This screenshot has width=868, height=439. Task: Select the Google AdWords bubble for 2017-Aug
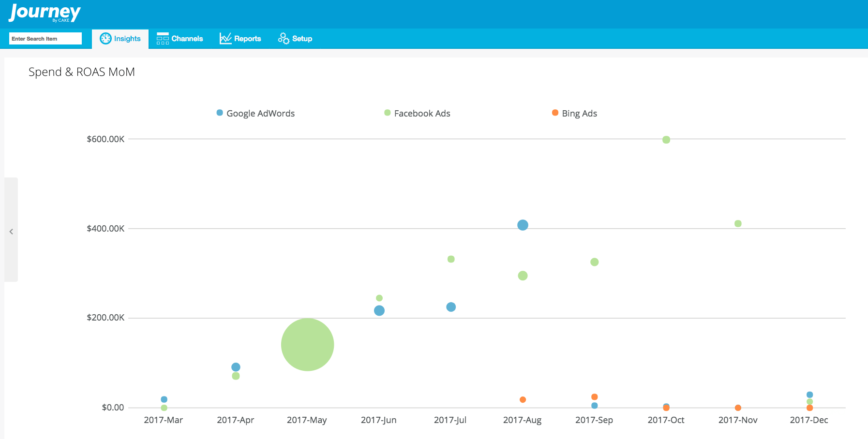point(523,225)
